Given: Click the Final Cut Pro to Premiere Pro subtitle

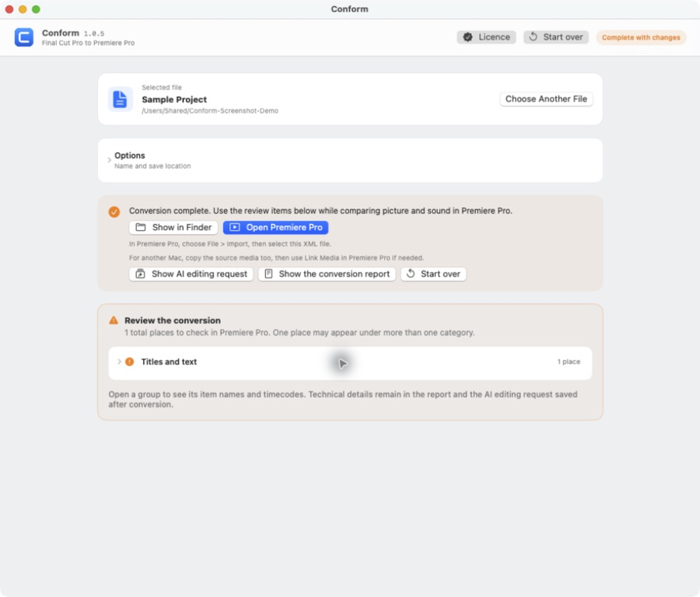Looking at the screenshot, I should (x=88, y=43).
